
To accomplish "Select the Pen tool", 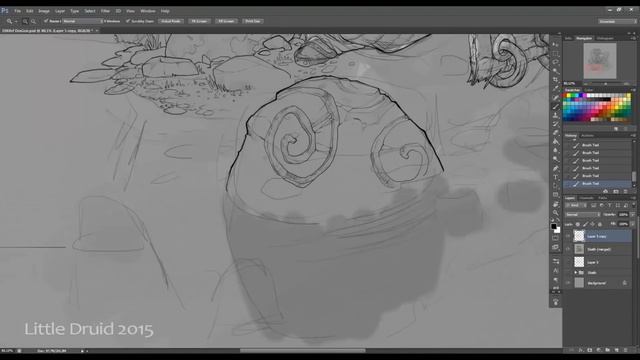I will (556, 168).
